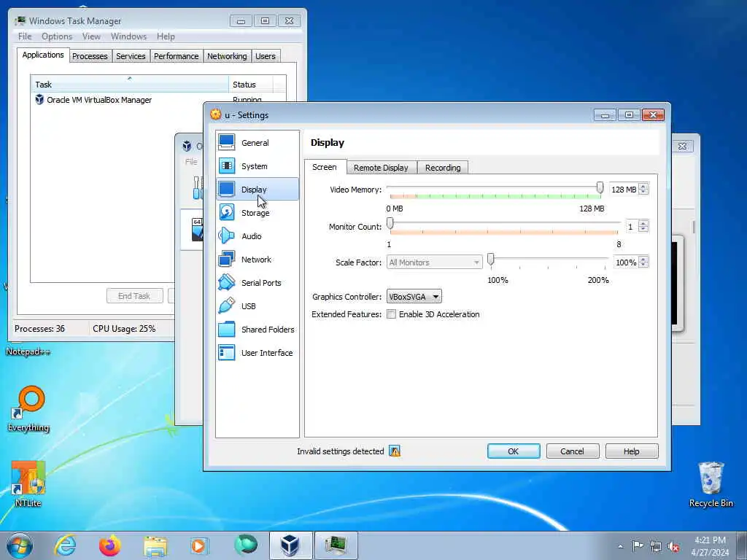Open Task Manager File menu
Screen dimensions: 747x560
[x=25, y=36]
